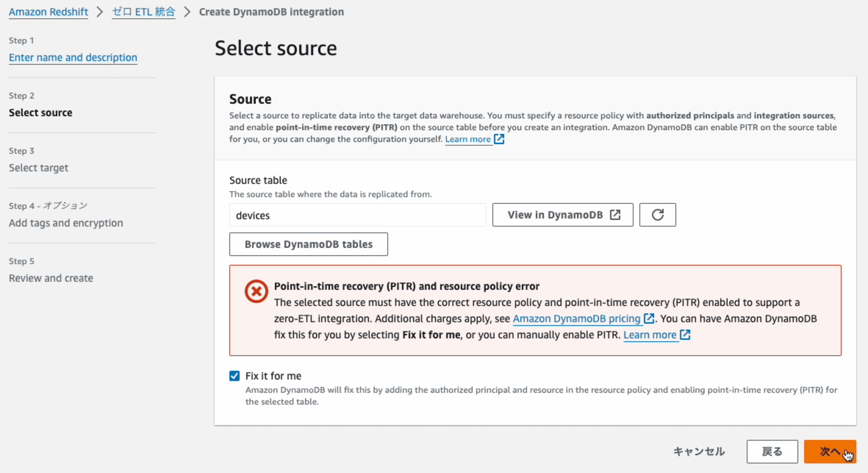Click the キャンセル button
Image resolution: width=868 pixels, height=473 pixels.
pyautogui.click(x=699, y=452)
